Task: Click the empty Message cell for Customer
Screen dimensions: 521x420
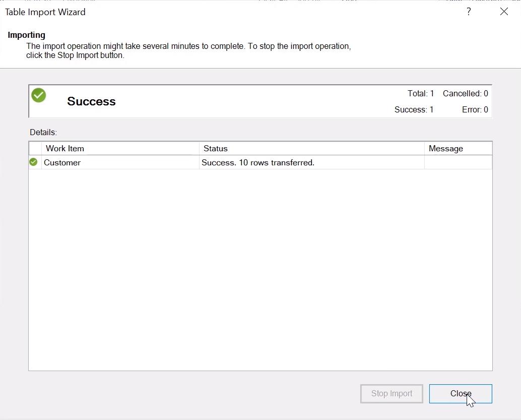Action: (x=458, y=162)
